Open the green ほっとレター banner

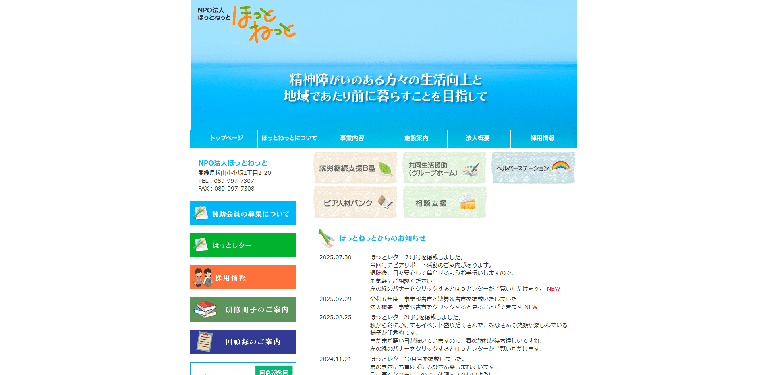click(243, 245)
